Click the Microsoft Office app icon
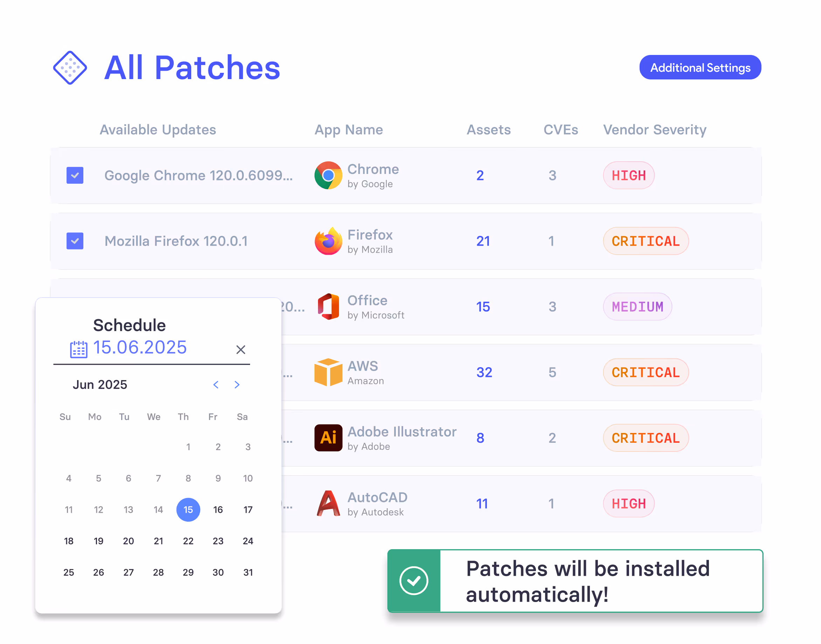This screenshot has height=644, width=821. click(328, 307)
